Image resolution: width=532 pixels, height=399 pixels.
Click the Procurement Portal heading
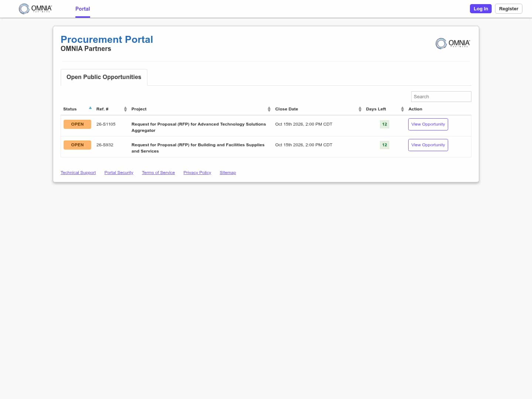pos(107,40)
